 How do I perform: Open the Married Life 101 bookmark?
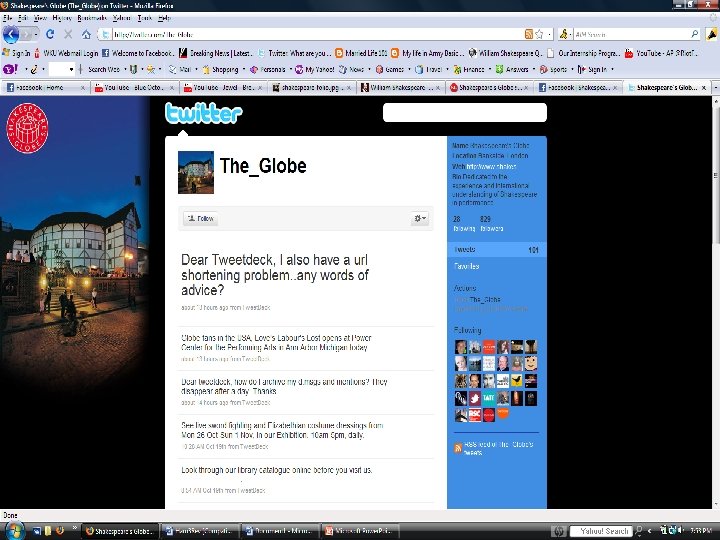click(361, 53)
